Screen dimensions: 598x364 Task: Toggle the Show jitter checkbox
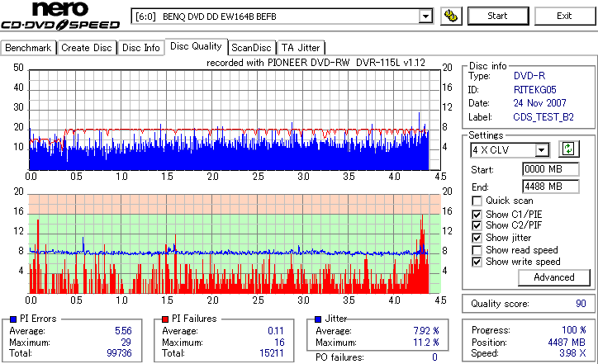point(477,238)
